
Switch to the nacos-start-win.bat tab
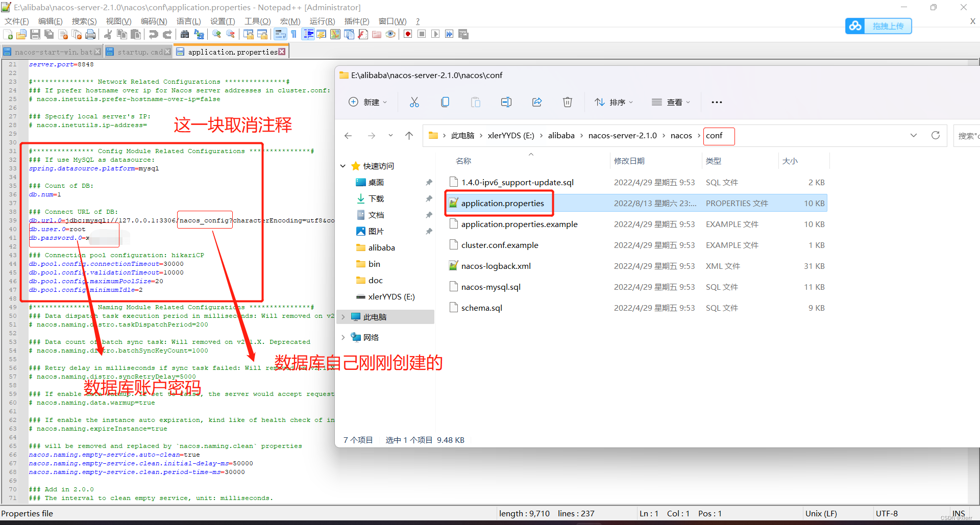[x=51, y=52]
